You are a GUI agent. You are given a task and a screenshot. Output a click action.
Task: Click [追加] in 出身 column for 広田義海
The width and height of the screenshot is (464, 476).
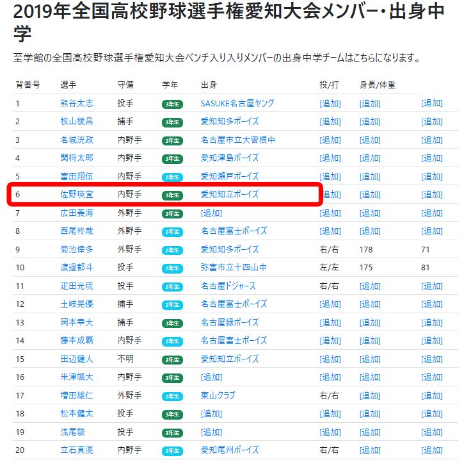point(211,213)
